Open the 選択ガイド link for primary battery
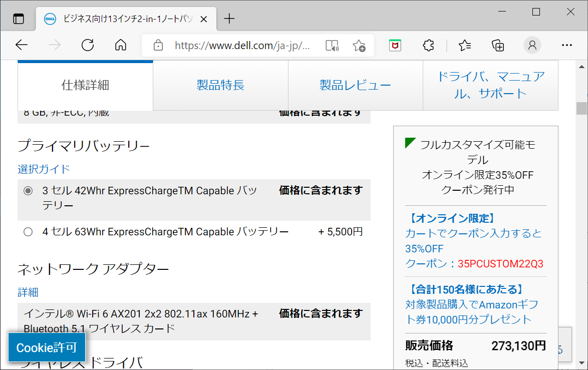This screenshot has width=588, height=370. (x=44, y=169)
